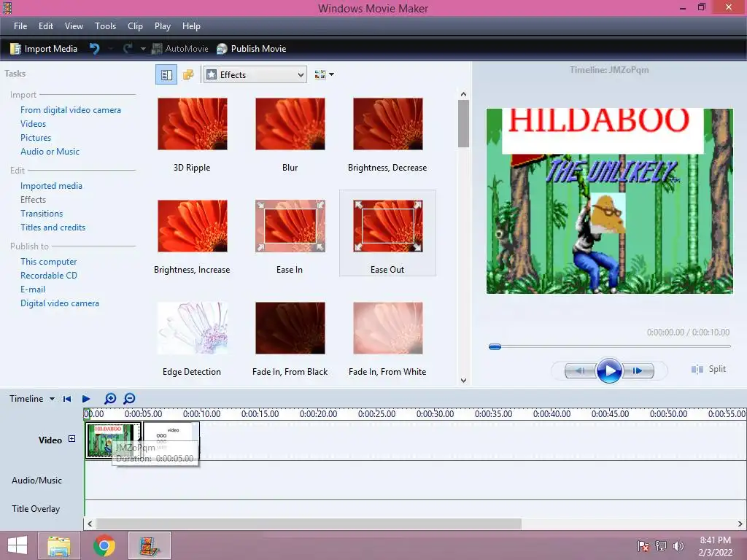Open Google Chrome from taskbar
This screenshot has width=747, height=560.
[104, 545]
